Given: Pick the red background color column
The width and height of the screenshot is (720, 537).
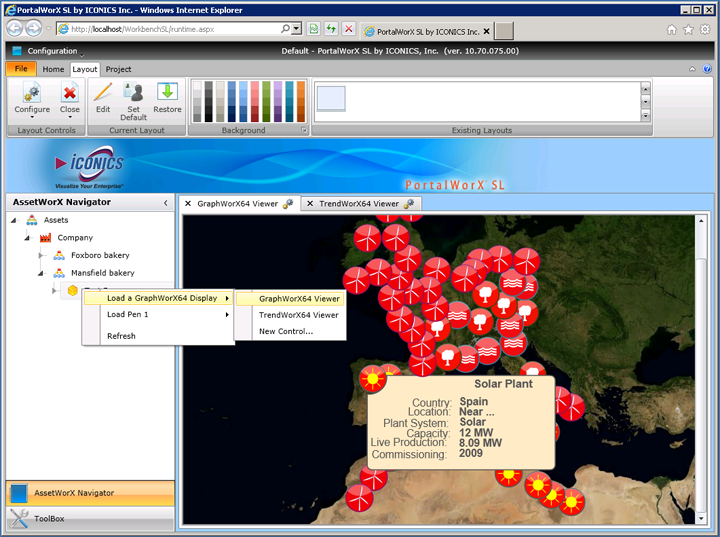Looking at the screenshot, I should [255, 102].
